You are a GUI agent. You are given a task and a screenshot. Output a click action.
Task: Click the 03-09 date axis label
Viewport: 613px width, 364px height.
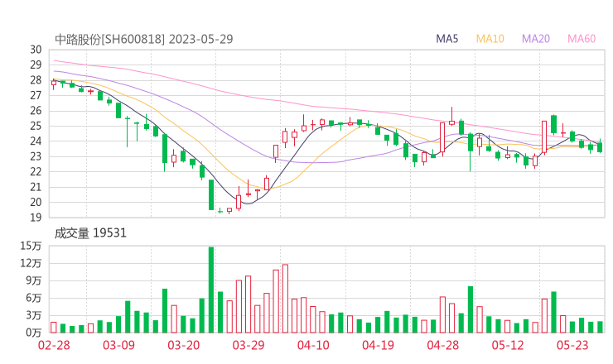tap(118, 345)
